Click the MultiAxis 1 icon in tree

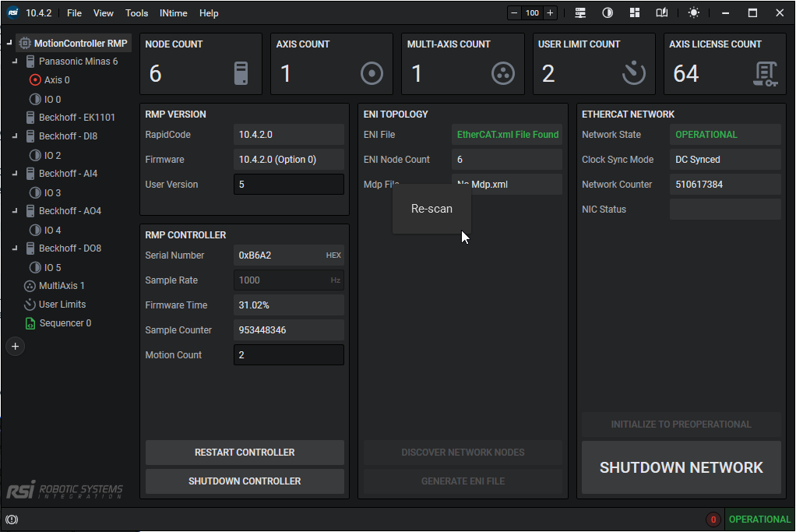30,286
